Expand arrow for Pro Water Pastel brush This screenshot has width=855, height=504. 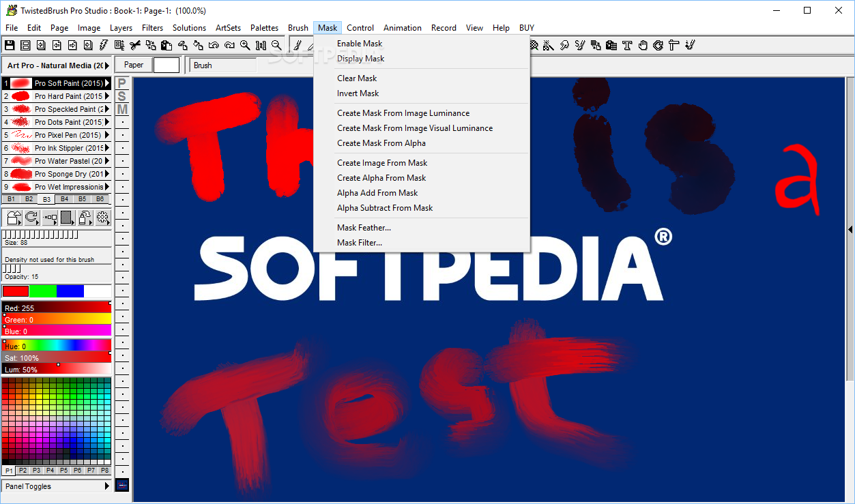(x=107, y=161)
